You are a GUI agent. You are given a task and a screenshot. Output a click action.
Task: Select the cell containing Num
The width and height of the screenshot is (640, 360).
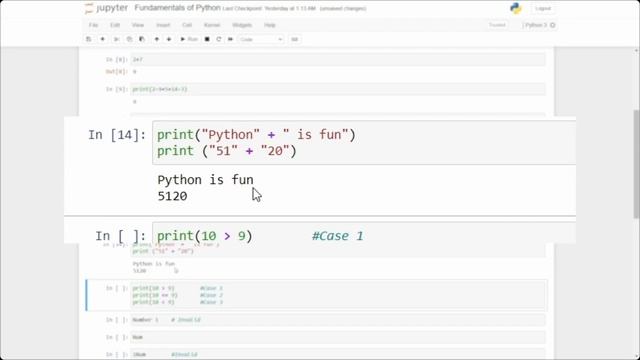tap(338, 337)
